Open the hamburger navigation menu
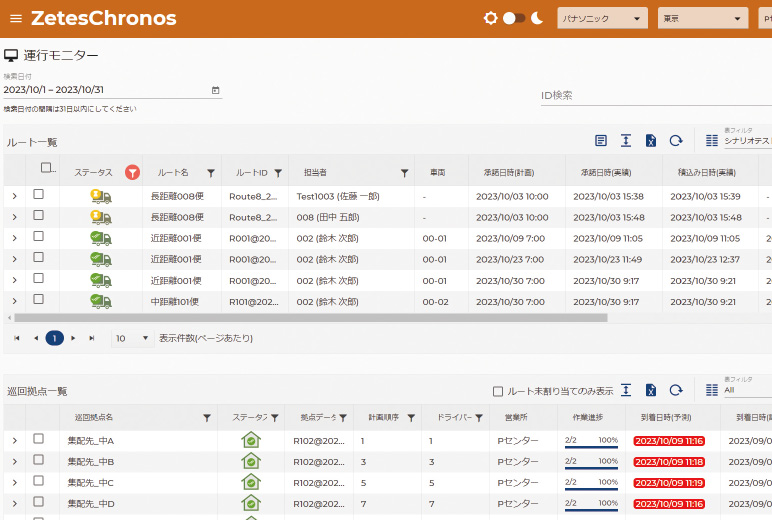Image resolution: width=772 pixels, height=520 pixels. (x=15, y=19)
